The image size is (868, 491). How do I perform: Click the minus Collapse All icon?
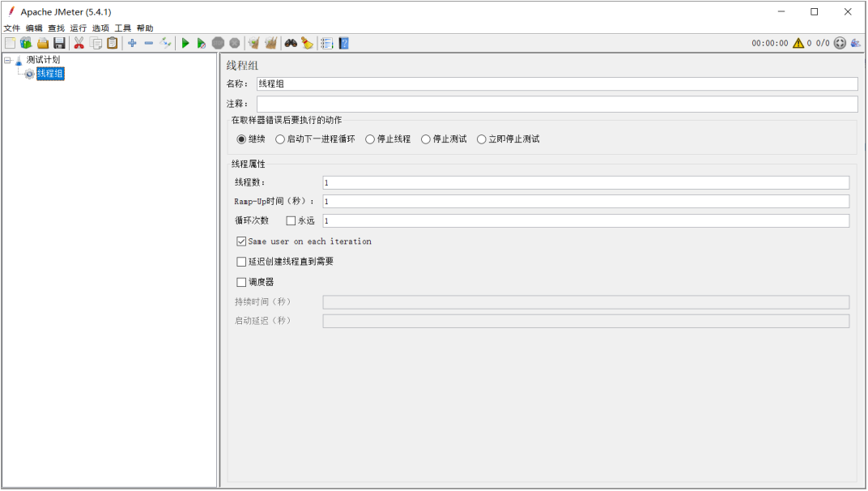[148, 43]
